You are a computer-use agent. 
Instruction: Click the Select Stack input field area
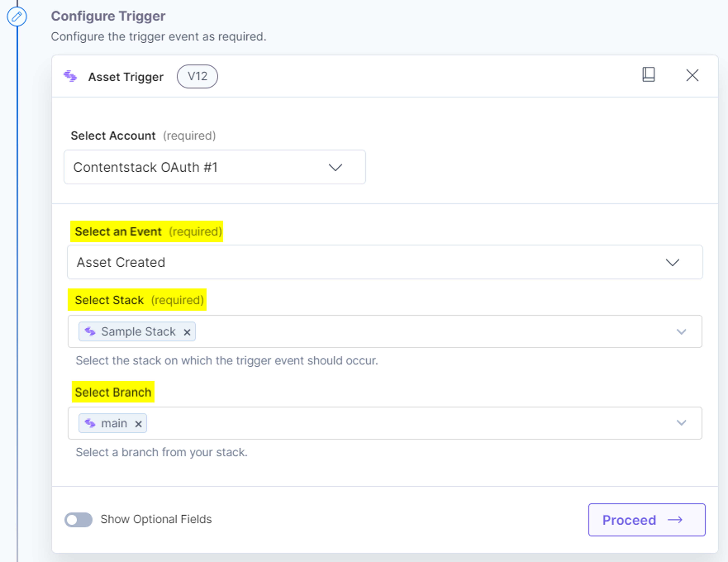tap(385, 332)
